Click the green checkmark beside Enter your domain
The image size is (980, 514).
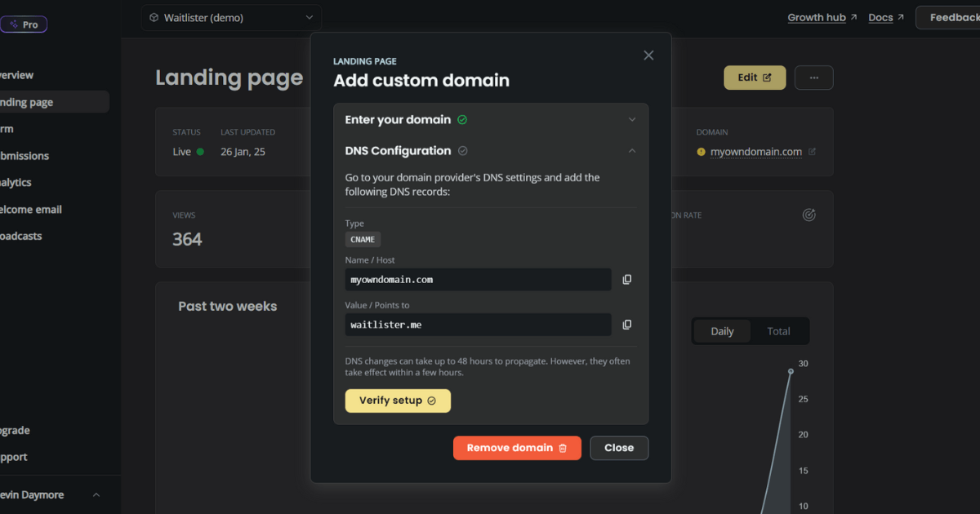(x=463, y=119)
